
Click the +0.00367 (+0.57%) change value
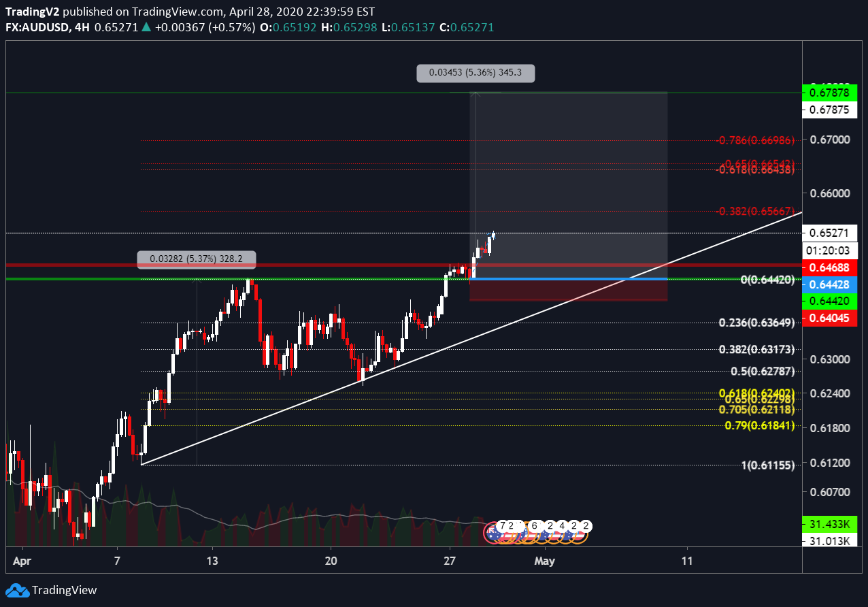(x=205, y=27)
